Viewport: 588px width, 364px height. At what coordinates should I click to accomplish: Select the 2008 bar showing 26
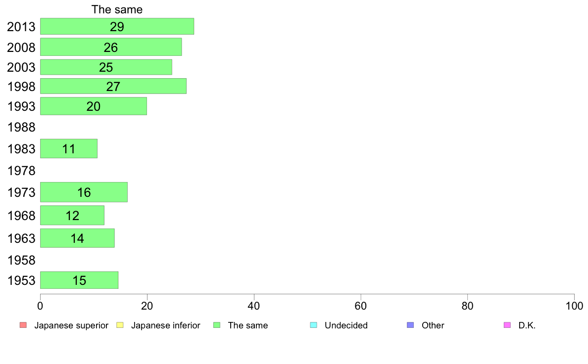(111, 47)
